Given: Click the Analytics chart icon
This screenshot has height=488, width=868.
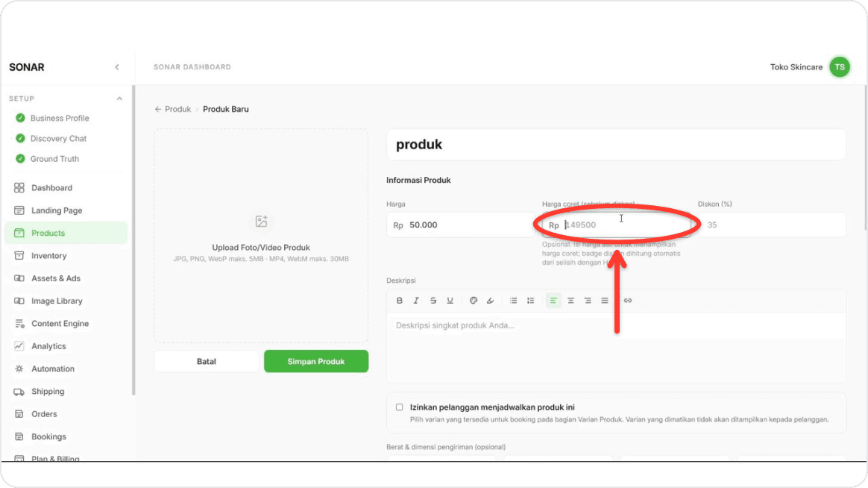Looking at the screenshot, I should pyautogui.click(x=19, y=346).
